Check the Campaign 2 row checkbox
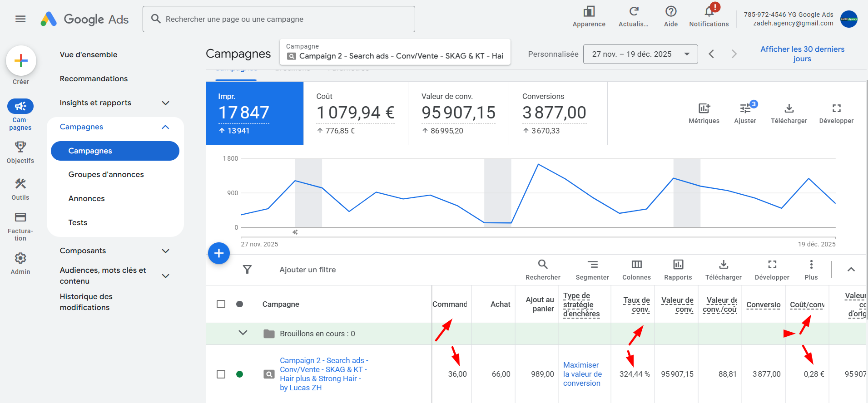The width and height of the screenshot is (868, 403). tap(221, 374)
